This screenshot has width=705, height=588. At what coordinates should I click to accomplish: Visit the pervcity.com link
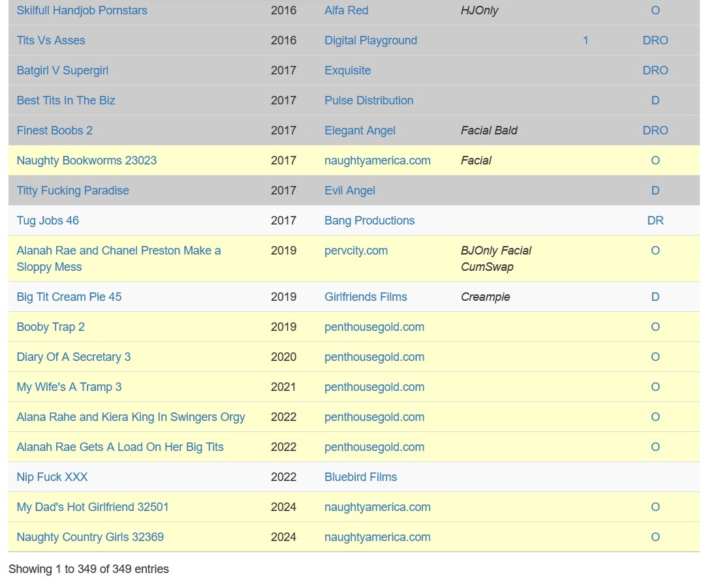pyautogui.click(x=356, y=251)
